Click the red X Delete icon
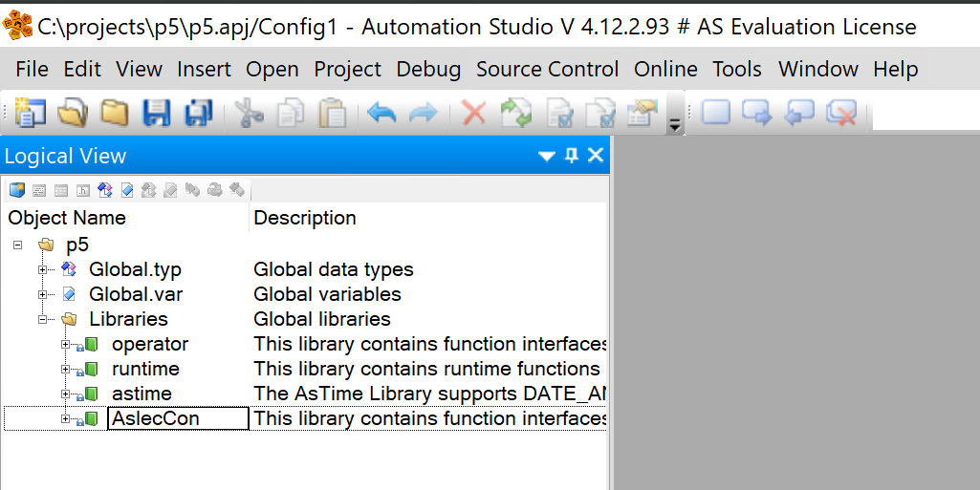 pyautogui.click(x=474, y=114)
